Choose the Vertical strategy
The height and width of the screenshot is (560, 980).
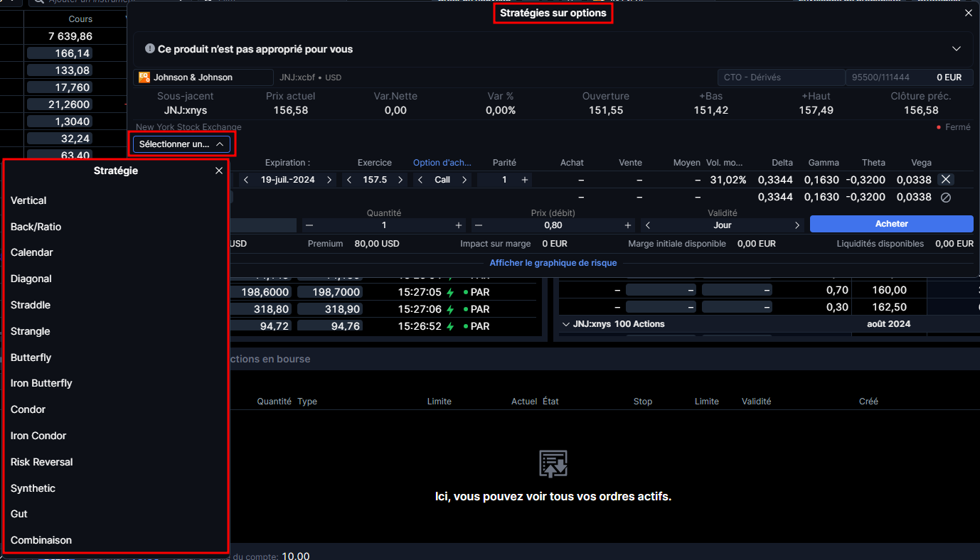coord(28,200)
